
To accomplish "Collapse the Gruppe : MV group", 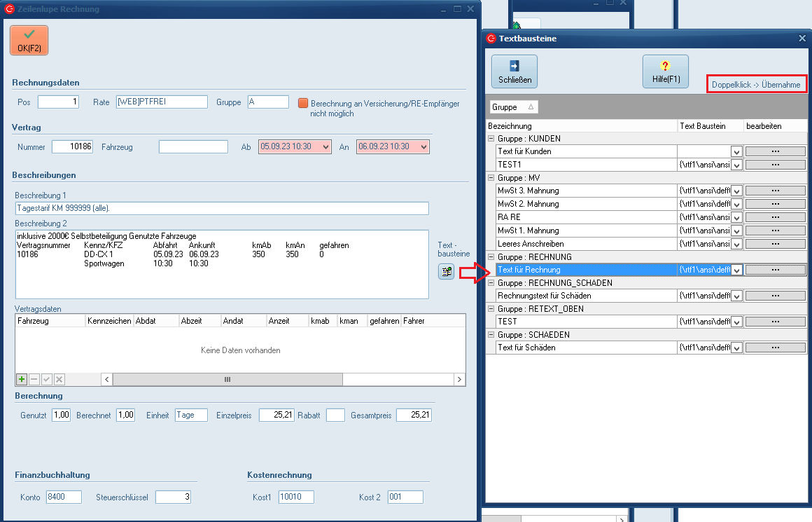I will pos(491,178).
